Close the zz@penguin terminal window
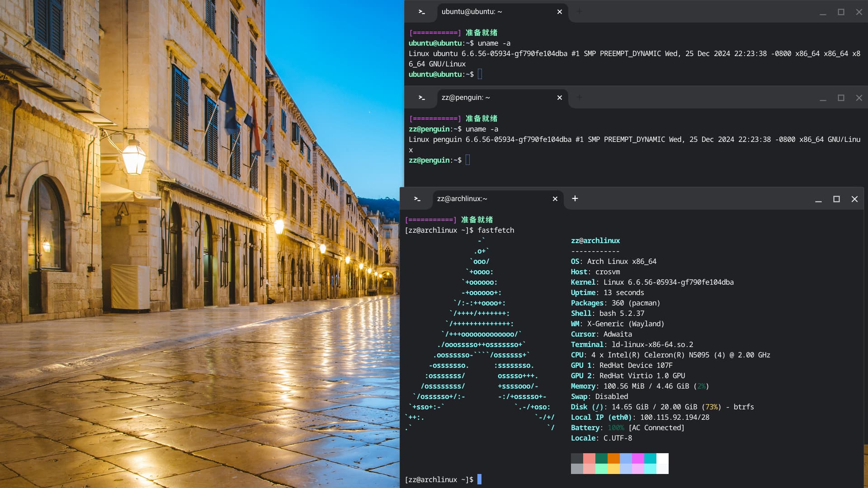The width and height of the screenshot is (868, 488). [859, 98]
